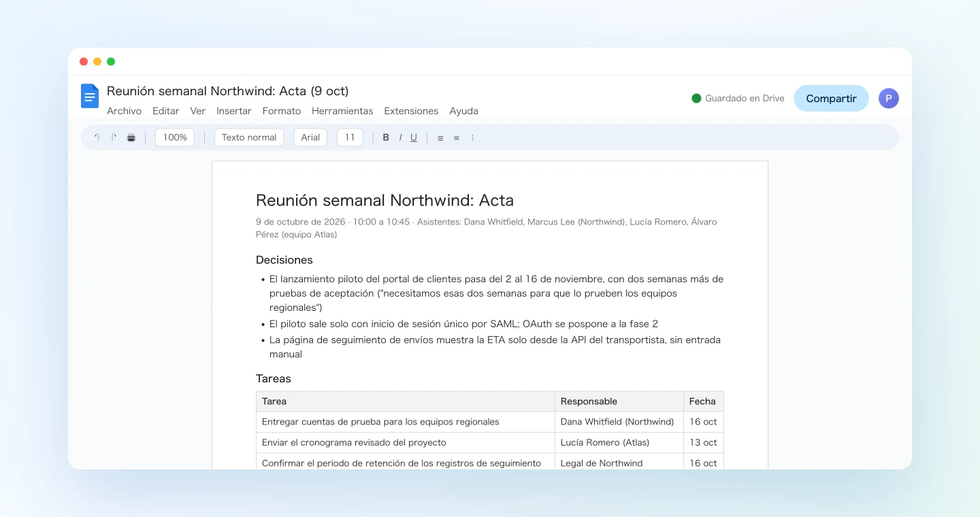
Task: Toggle bold formatting
Action: (x=386, y=137)
